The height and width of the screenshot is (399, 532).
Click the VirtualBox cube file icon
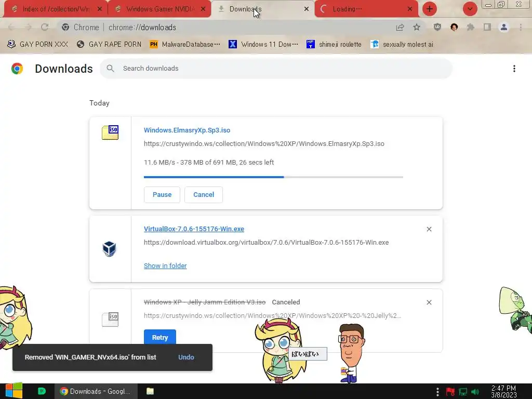coord(109,249)
